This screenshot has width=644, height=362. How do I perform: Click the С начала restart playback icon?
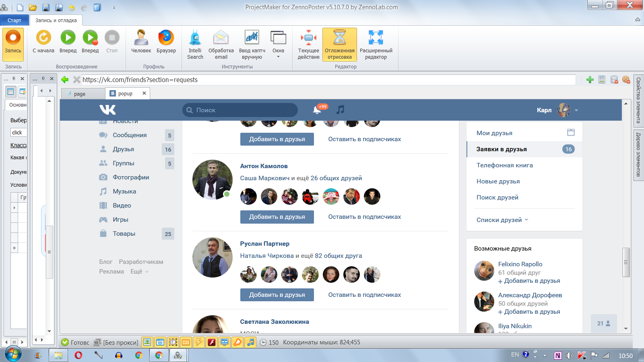pos(43,42)
